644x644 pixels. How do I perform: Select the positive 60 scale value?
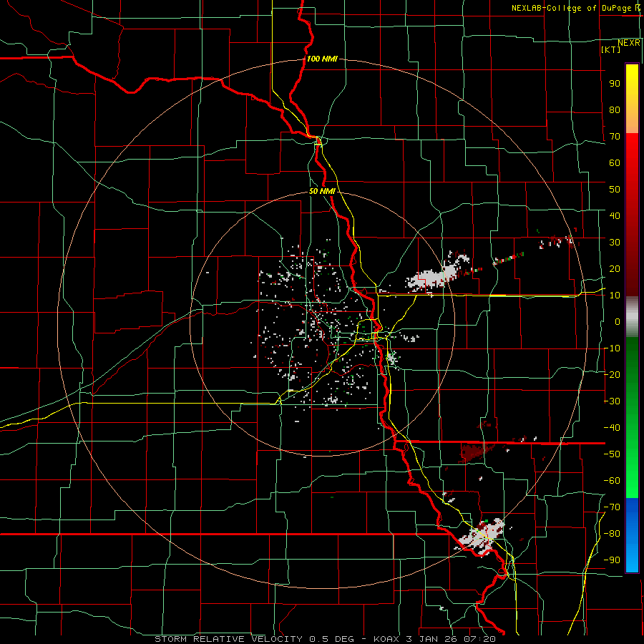click(615, 163)
